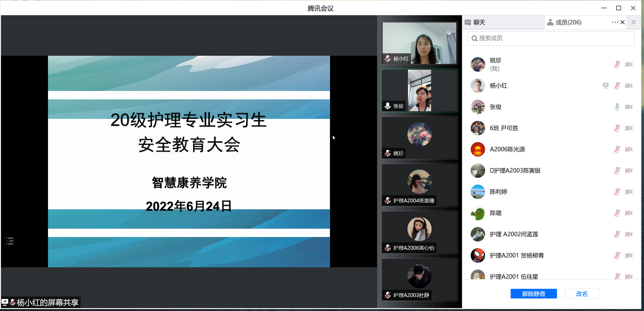Click the slide outline list icon
This screenshot has width=644, height=311.
10,241
